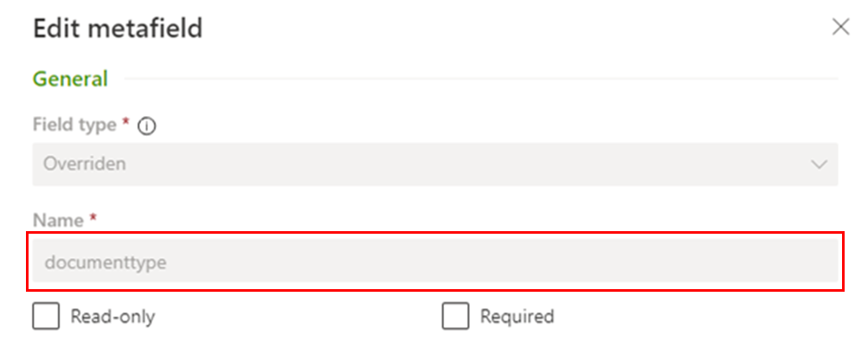Click the red asterisk next to Name
This screenshot has height=348, width=868.
(x=93, y=220)
